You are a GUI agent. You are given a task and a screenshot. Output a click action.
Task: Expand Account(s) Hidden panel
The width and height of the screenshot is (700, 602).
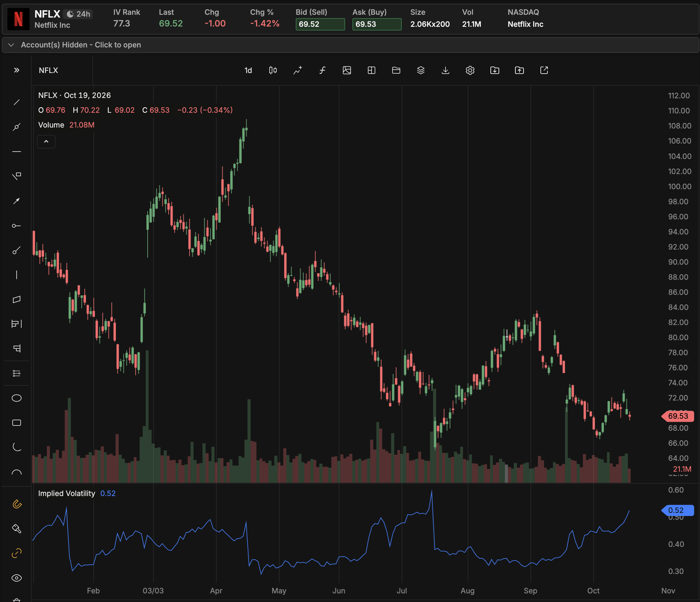350,45
